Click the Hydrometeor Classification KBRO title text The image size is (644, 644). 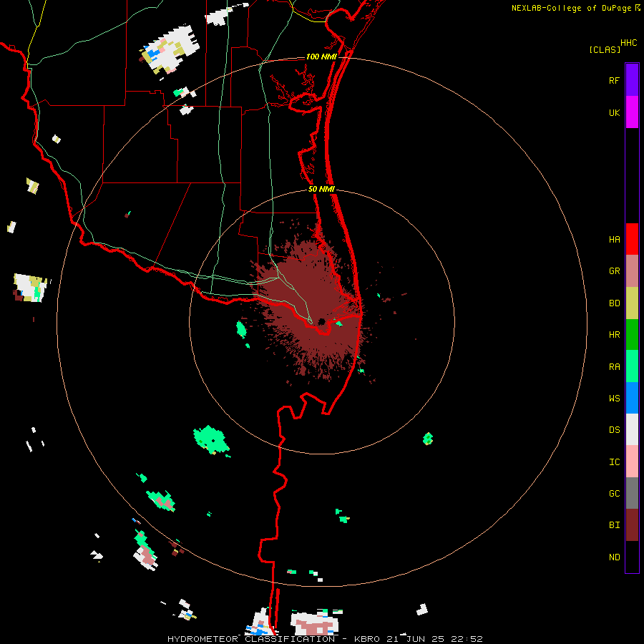(325, 639)
